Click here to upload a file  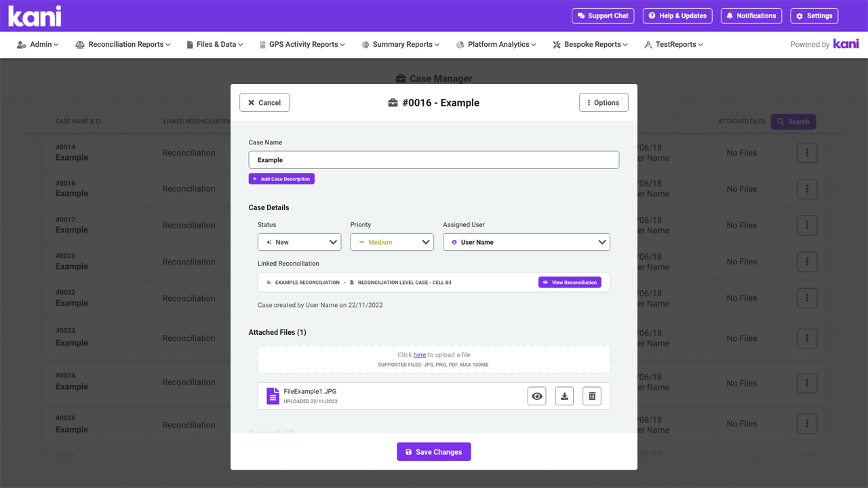[419, 354]
